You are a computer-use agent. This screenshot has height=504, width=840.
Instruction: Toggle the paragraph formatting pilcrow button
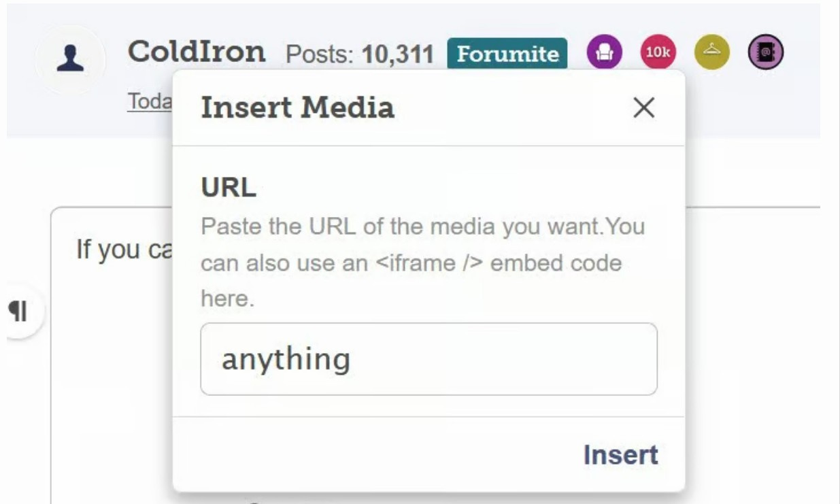18,312
